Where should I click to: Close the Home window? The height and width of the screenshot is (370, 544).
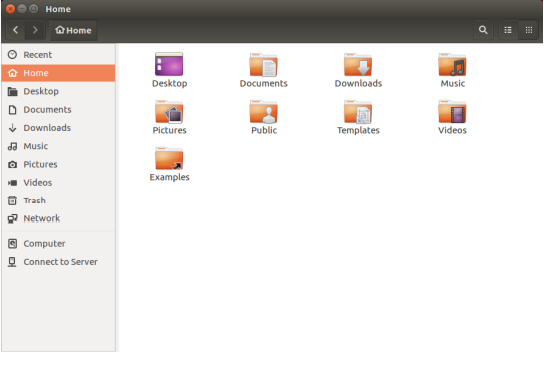(x=10, y=9)
